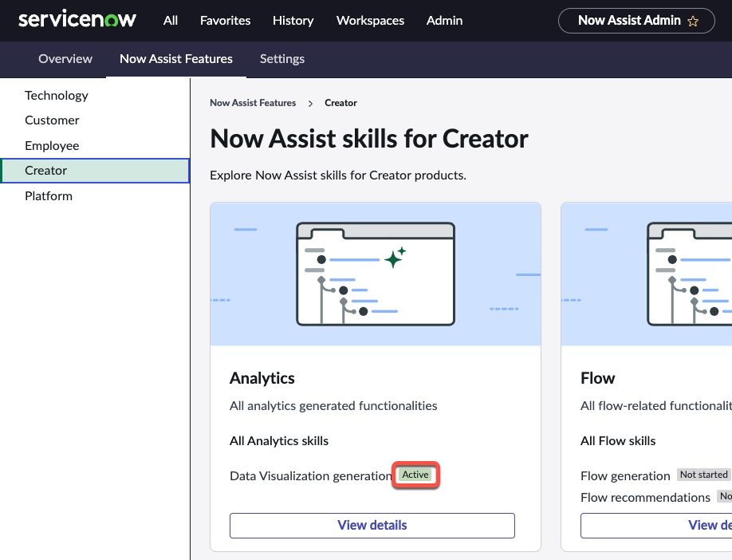Screen dimensions: 732x560
Task: Open the Admin menu
Action: pos(444,21)
